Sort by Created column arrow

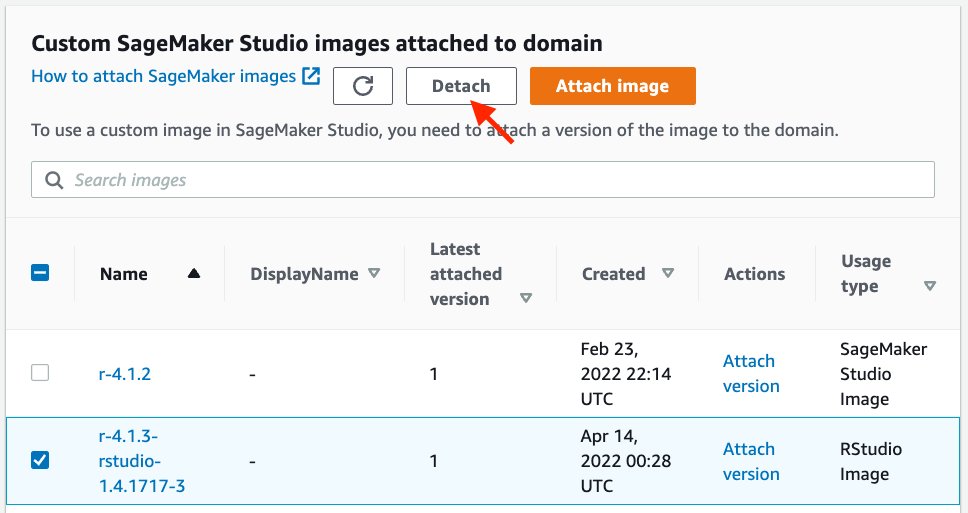(668, 273)
